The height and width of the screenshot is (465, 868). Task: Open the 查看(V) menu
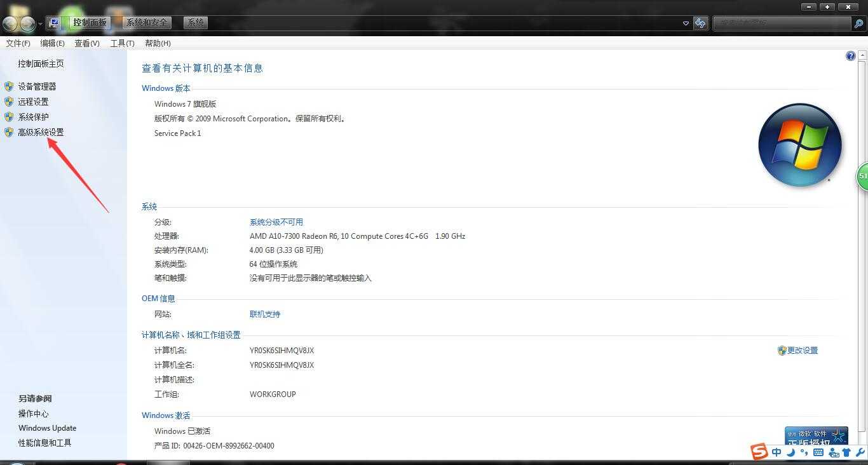[87, 43]
